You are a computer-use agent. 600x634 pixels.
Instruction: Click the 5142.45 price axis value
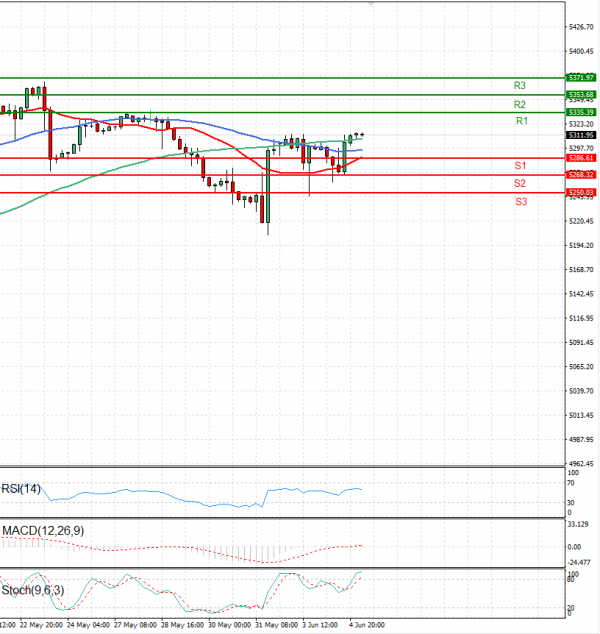point(581,294)
